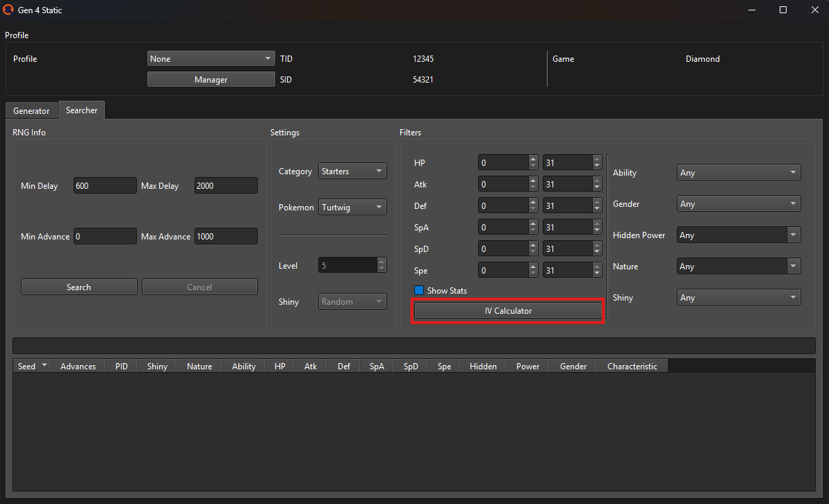Click the SpA minimum IV spinbox
829x504 pixels.
point(507,227)
